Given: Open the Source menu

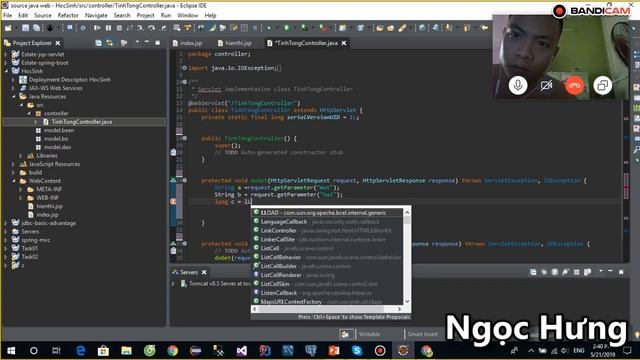Looking at the screenshot, I should (x=42, y=16).
